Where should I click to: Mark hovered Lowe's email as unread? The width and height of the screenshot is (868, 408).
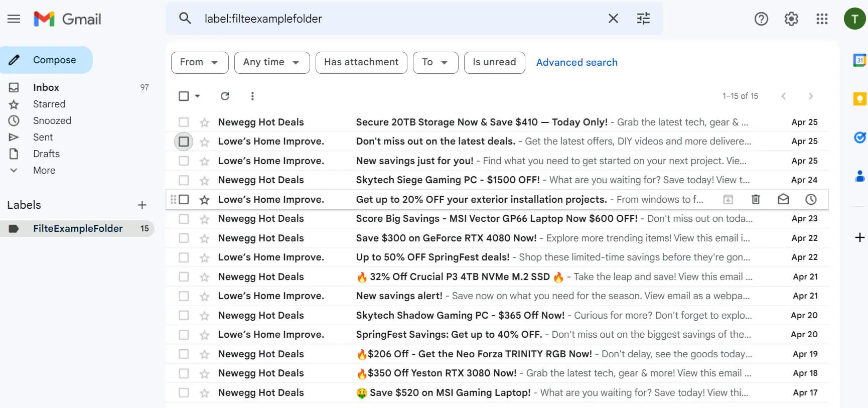[783, 199]
